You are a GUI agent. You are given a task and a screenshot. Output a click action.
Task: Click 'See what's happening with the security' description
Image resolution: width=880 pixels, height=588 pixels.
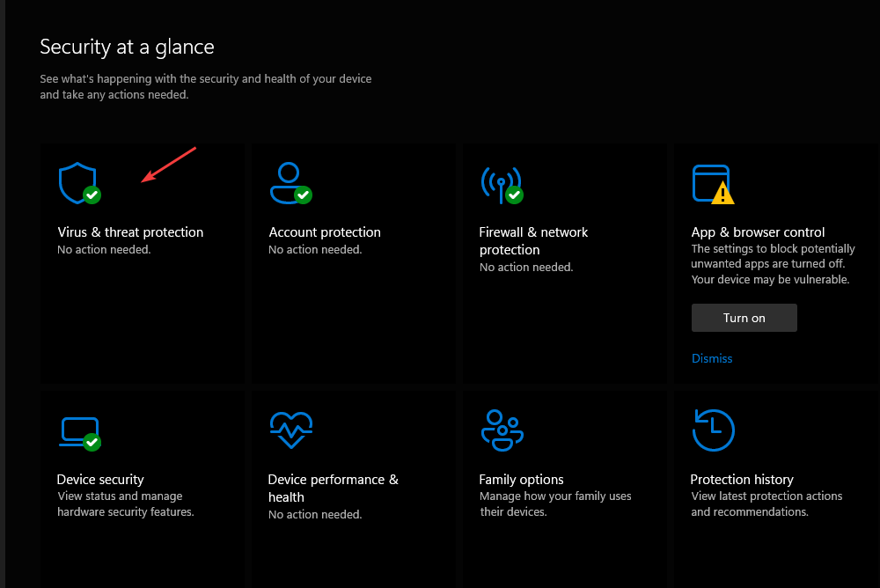(x=205, y=86)
